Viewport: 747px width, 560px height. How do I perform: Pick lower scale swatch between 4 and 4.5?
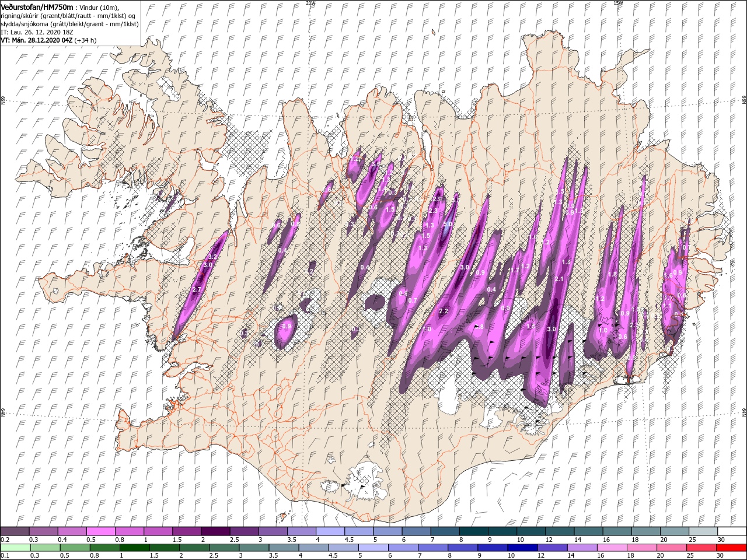(313, 548)
